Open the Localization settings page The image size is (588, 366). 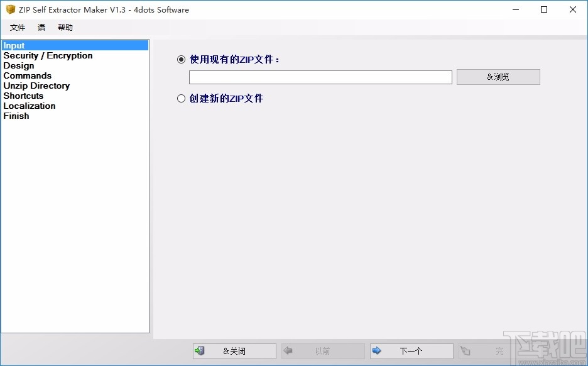(29, 106)
